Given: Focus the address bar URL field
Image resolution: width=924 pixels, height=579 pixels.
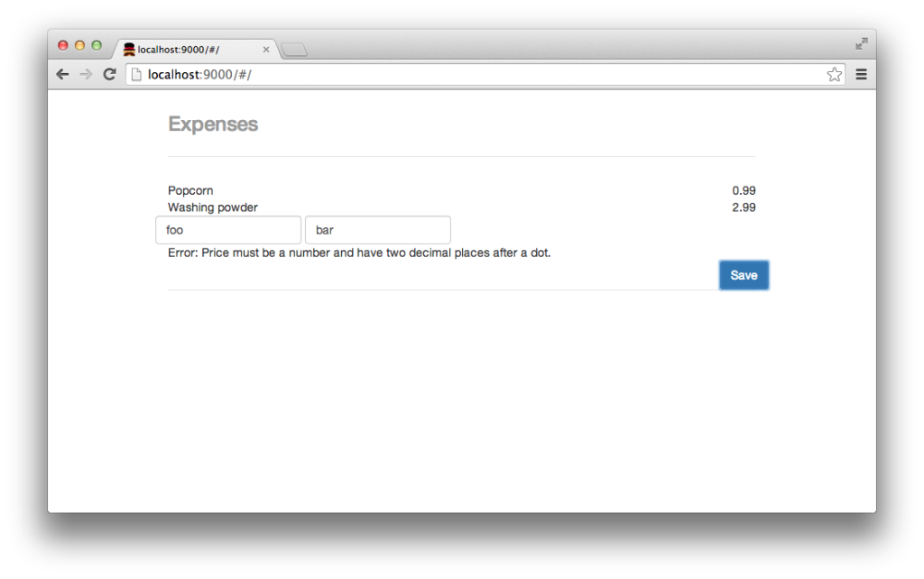Looking at the screenshot, I should click(x=478, y=74).
